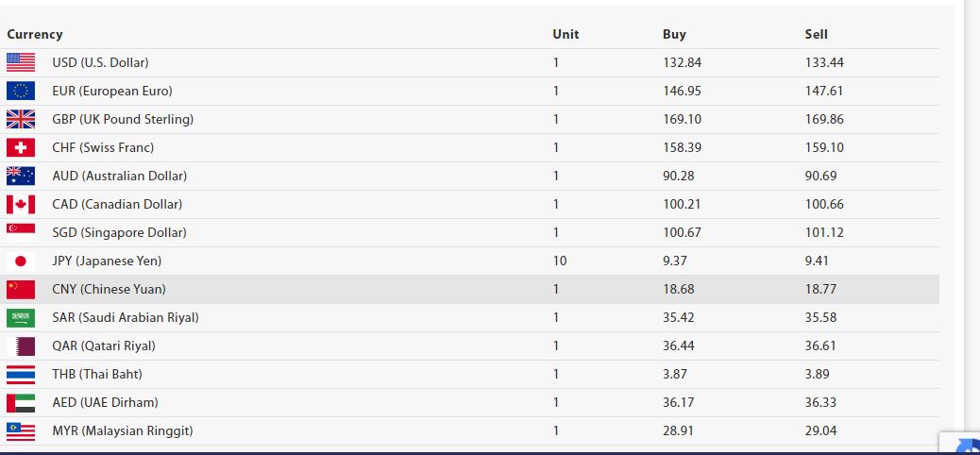Click the Swiss flag icon
The height and width of the screenshot is (455, 980).
(21, 147)
